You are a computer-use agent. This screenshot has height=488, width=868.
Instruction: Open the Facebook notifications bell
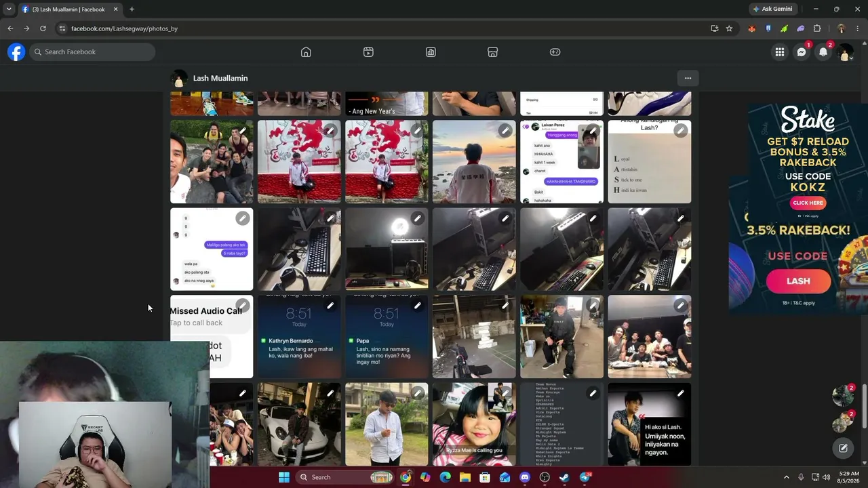point(823,52)
